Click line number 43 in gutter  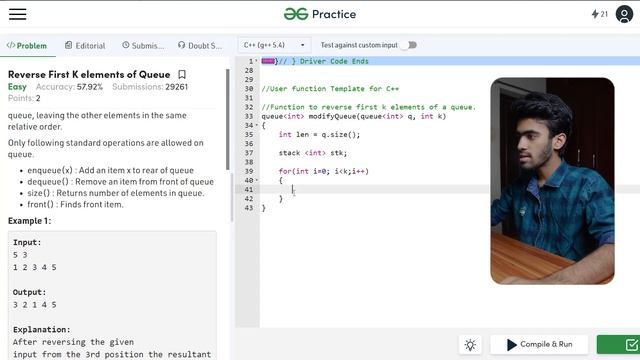pos(249,208)
